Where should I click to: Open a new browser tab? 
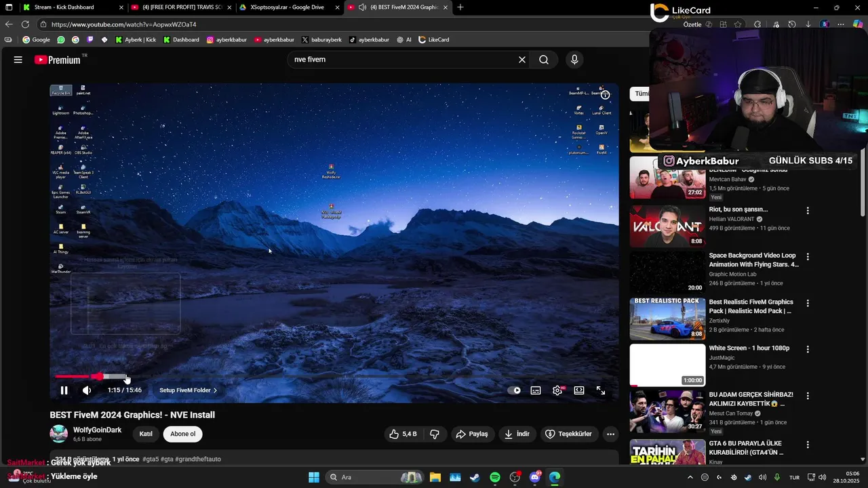pyautogui.click(x=460, y=7)
